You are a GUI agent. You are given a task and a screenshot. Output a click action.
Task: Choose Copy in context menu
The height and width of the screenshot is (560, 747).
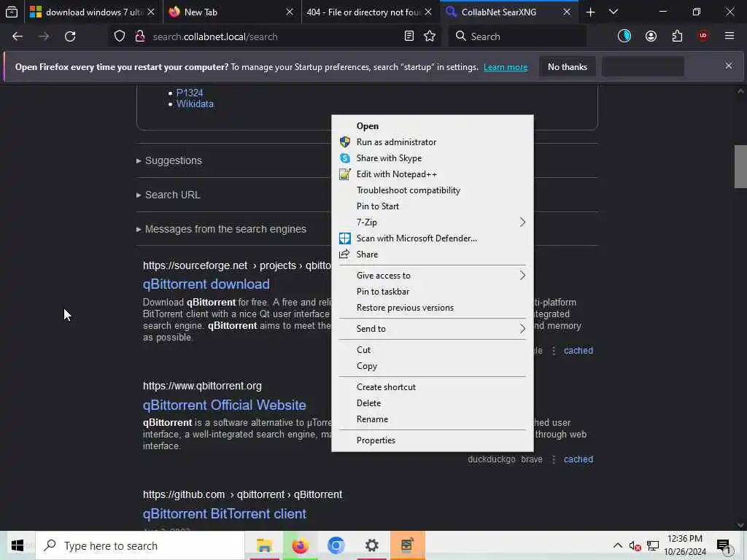point(433,366)
